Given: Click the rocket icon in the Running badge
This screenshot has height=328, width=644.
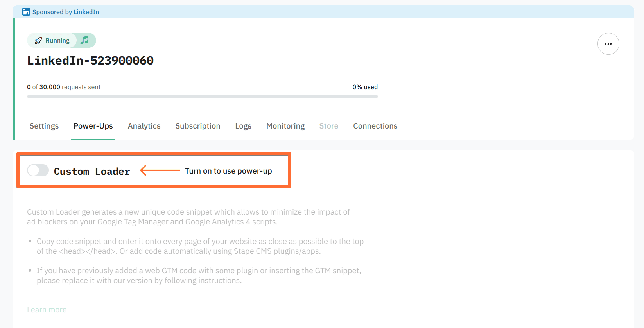Looking at the screenshot, I should click(x=38, y=40).
